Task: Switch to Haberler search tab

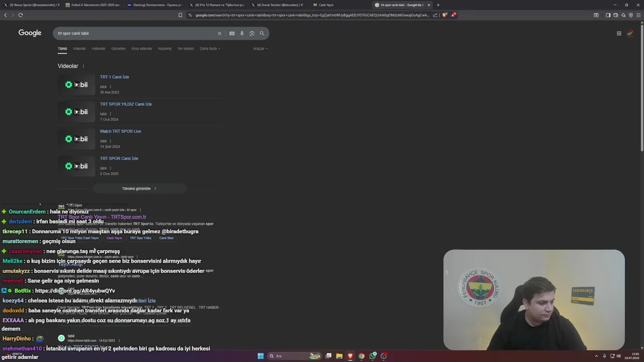Action: (x=99, y=49)
